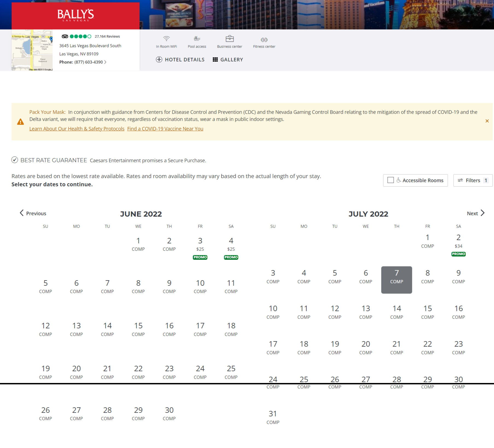
Task: Dismiss the Pack Your Mask alert
Action: 487,121
